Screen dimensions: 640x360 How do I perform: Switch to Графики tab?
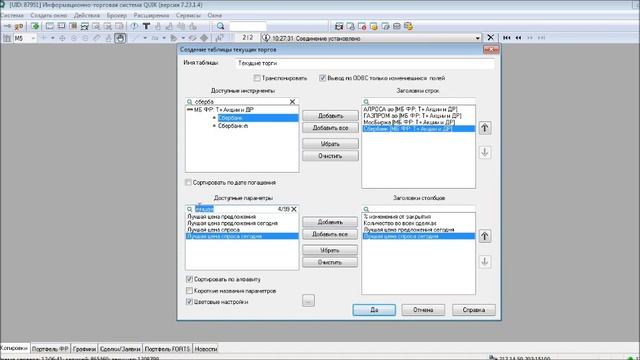[84, 349]
